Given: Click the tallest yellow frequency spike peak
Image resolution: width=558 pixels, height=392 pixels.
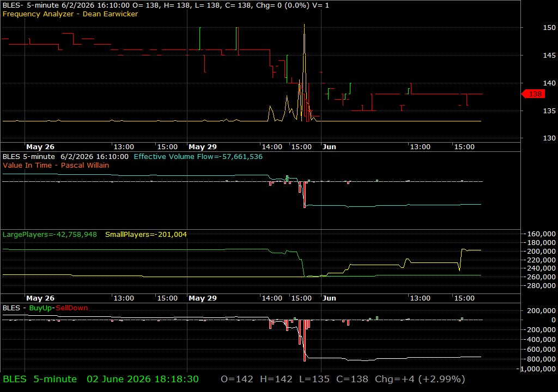Looking at the screenshot, I should (x=304, y=25).
